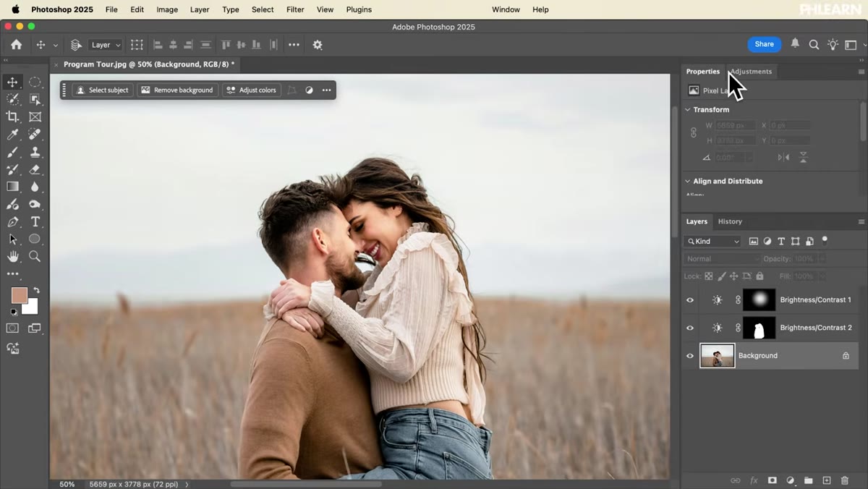Screen dimensions: 868x489
Task: Select the Brush tool
Action: click(12, 152)
